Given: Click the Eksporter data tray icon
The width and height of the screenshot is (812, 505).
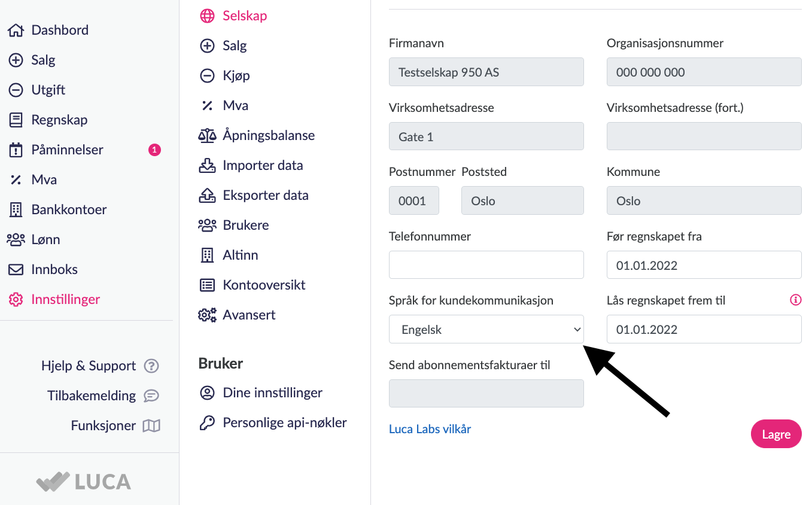Looking at the screenshot, I should pos(207,196).
